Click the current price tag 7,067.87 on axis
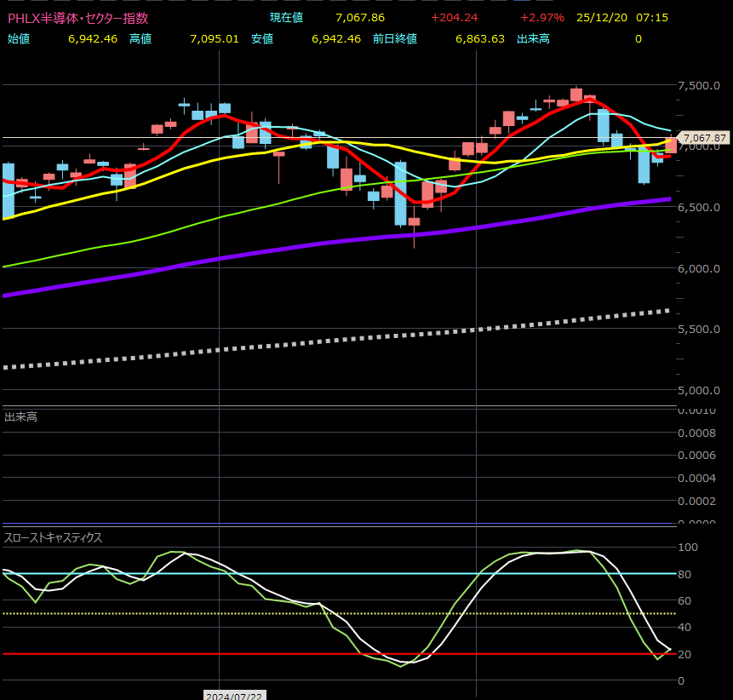The image size is (733, 700). point(704,138)
